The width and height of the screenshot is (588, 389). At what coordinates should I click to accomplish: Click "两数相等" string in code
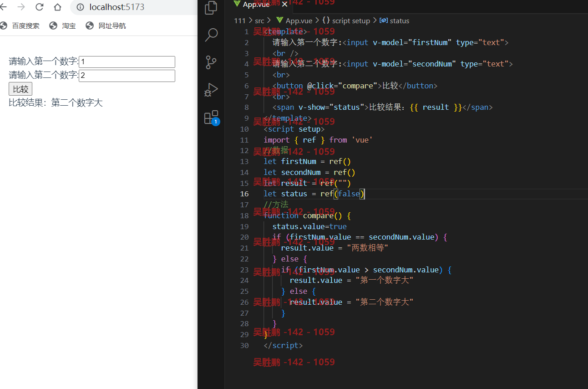click(367, 248)
